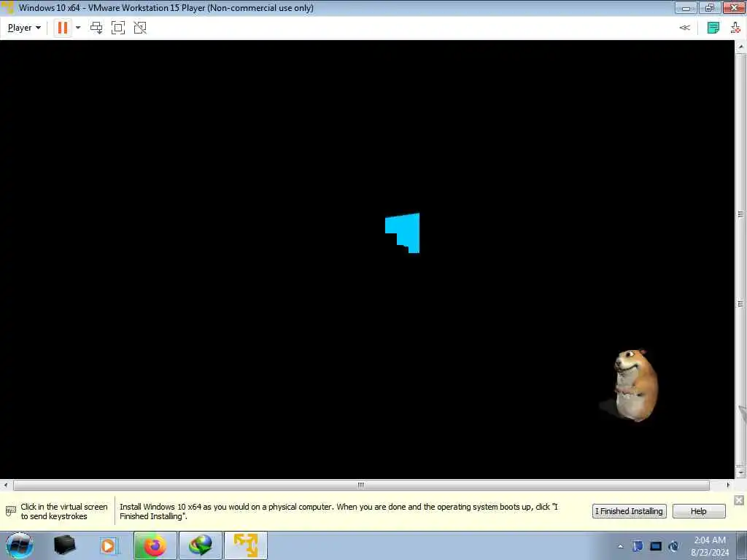Open the Player menu
The height and width of the screenshot is (560, 747).
24,28
